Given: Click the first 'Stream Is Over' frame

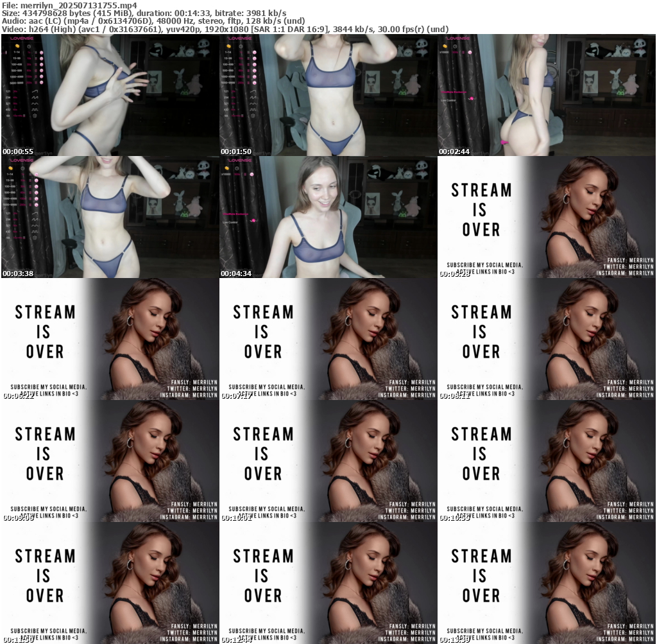Looking at the screenshot, I should click(546, 217).
